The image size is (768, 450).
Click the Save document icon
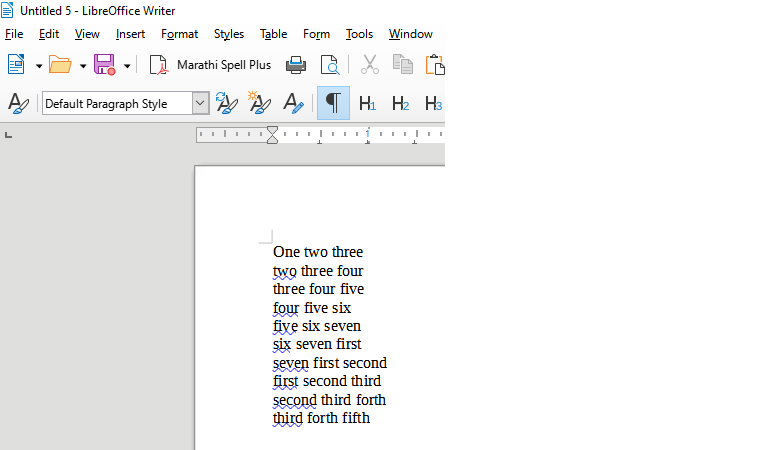coord(104,65)
